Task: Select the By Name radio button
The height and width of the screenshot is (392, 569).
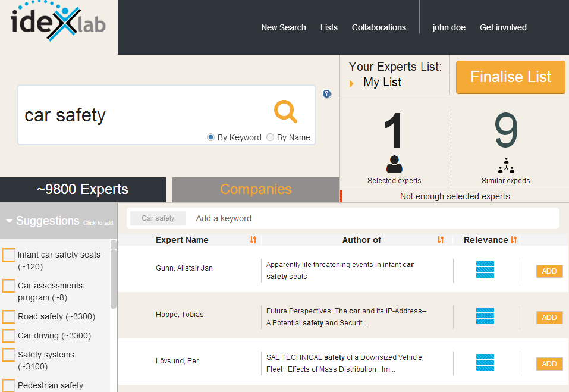Action: (x=271, y=137)
